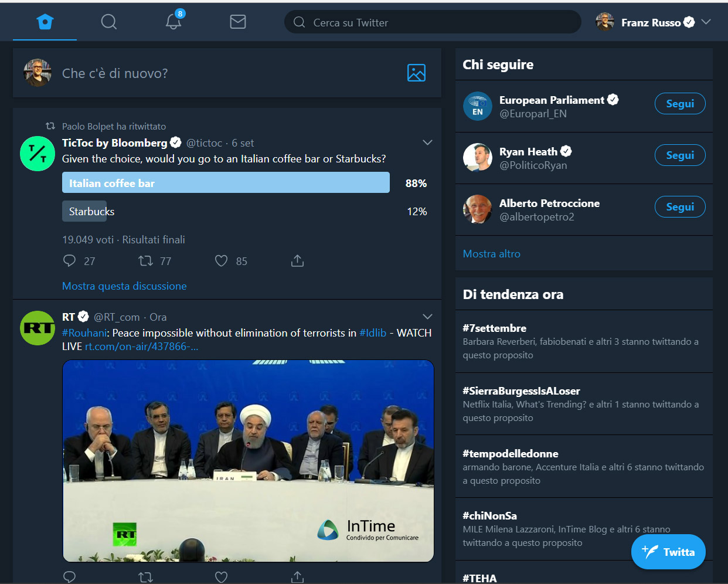Open the Paolo Bolpet ha ritwittato link
Image resolution: width=728 pixels, height=584 pixels.
click(x=114, y=126)
